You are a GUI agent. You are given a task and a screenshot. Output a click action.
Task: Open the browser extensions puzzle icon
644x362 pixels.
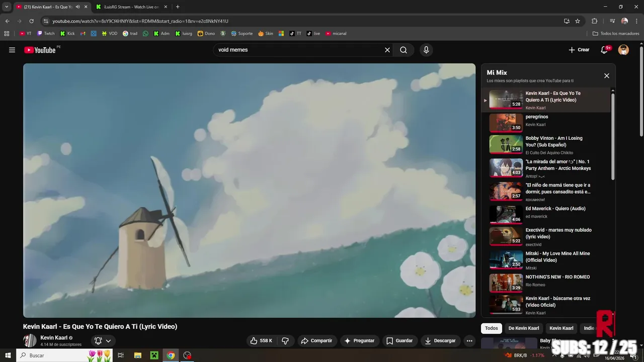[x=594, y=21]
